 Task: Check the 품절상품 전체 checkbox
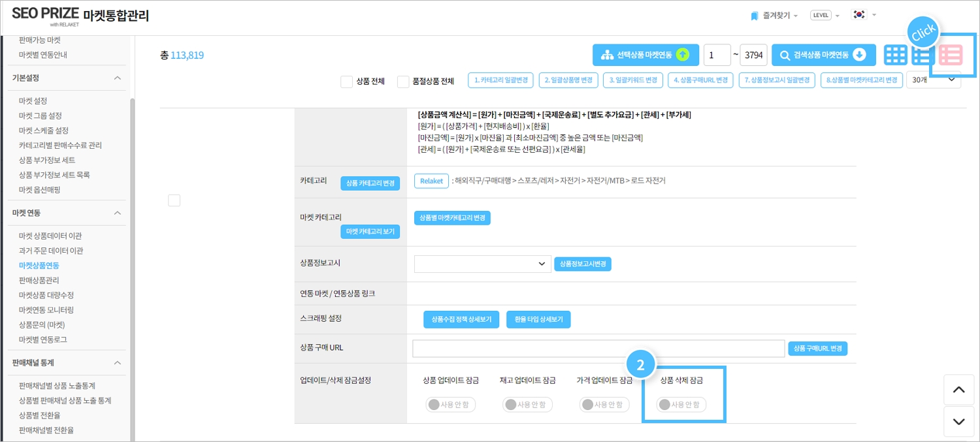point(403,82)
